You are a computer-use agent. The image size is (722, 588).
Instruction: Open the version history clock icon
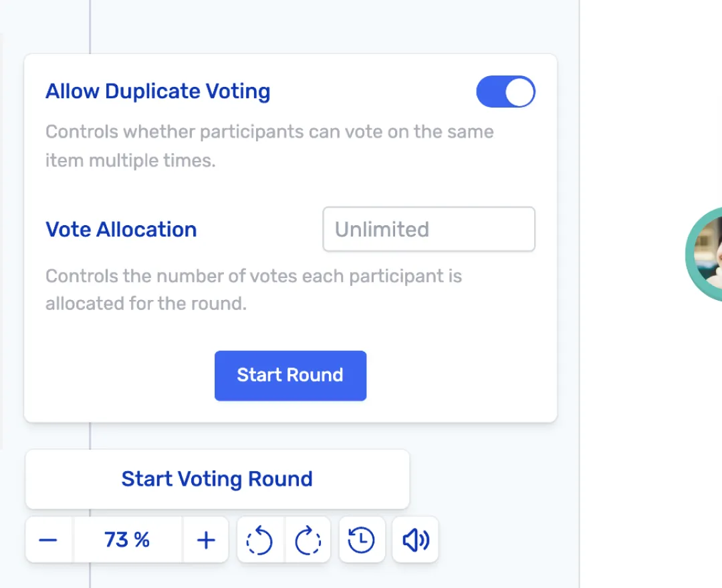coord(362,540)
